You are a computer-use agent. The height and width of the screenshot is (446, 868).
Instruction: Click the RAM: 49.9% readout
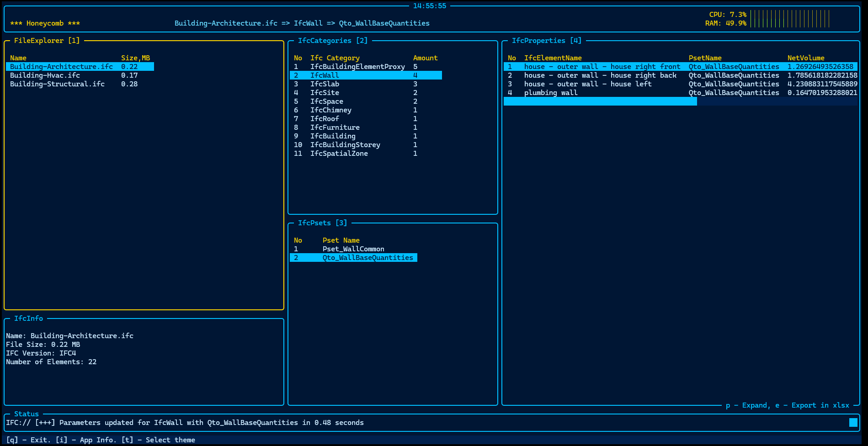tap(726, 23)
